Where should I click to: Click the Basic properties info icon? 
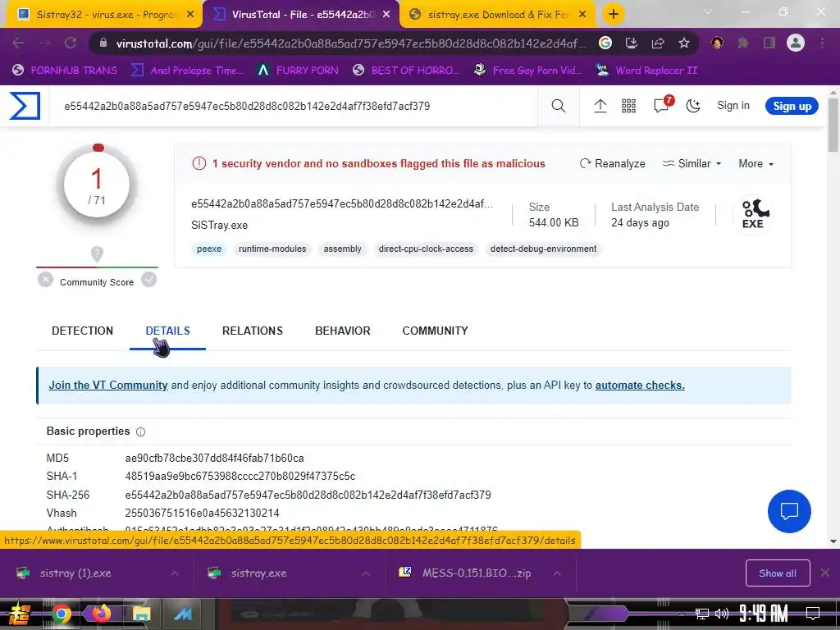pyautogui.click(x=141, y=431)
